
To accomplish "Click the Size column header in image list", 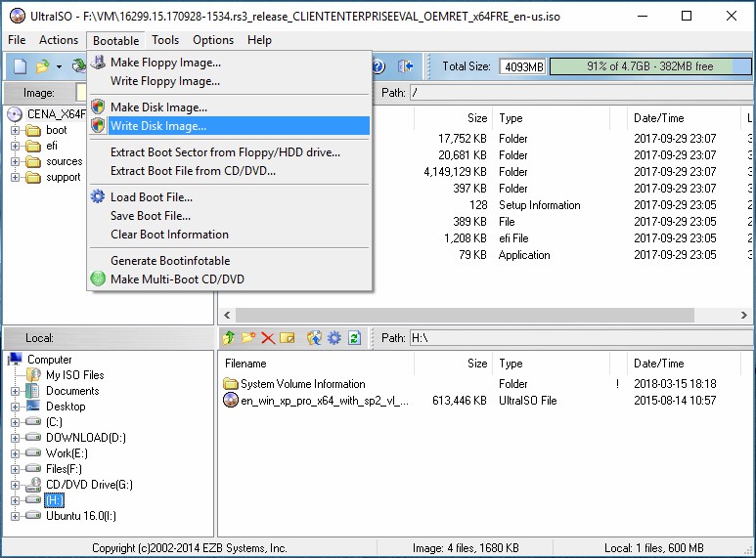I will point(453,118).
